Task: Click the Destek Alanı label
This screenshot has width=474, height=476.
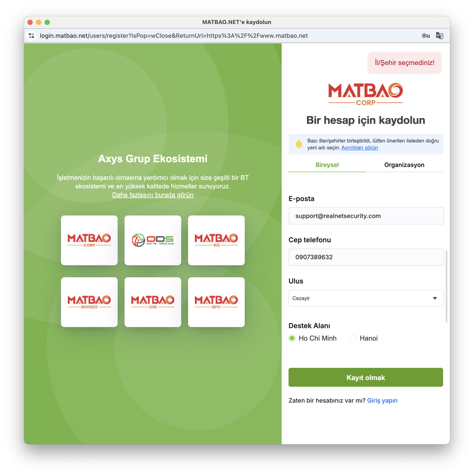Action: [x=309, y=326]
